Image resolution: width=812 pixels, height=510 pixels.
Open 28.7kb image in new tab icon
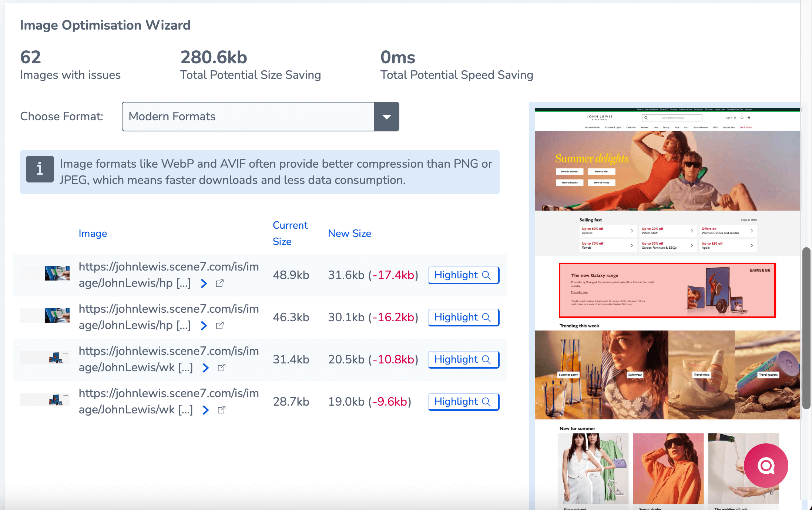[x=222, y=410]
